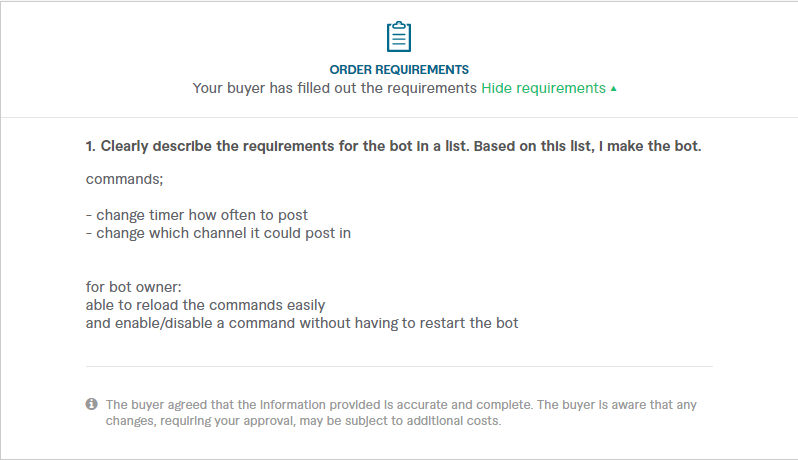Click the divider below the requirements header
Screen dimensions: 798x460
pos(399,117)
